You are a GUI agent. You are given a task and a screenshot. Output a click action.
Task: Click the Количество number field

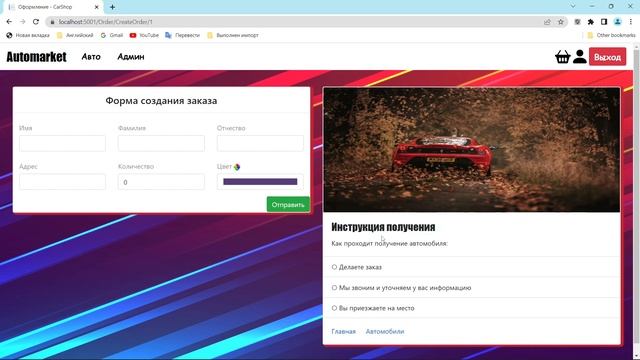[161, 182]
